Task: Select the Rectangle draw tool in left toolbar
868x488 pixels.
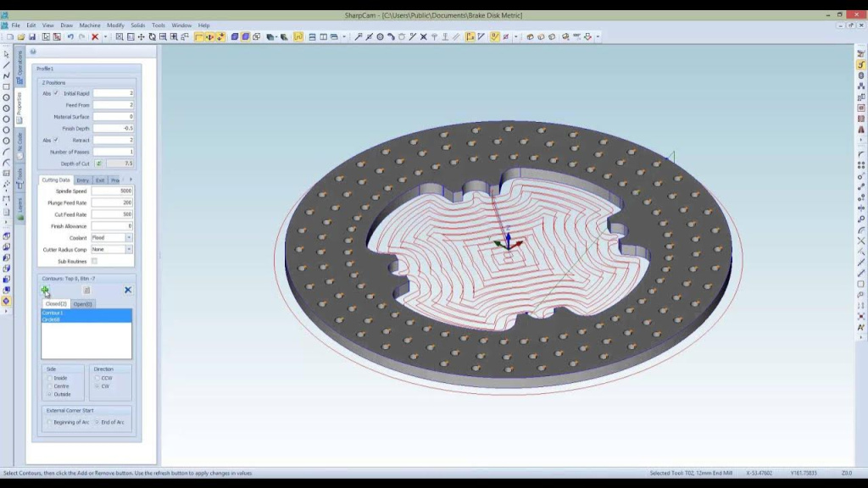Action: tap(7, 86)
